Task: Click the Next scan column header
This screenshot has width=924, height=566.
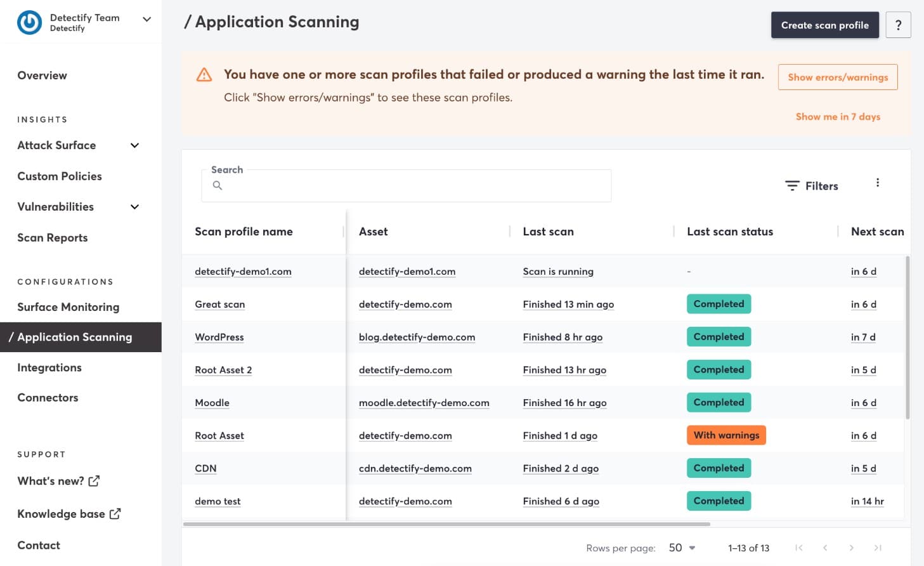Action: tap(877, 232)
